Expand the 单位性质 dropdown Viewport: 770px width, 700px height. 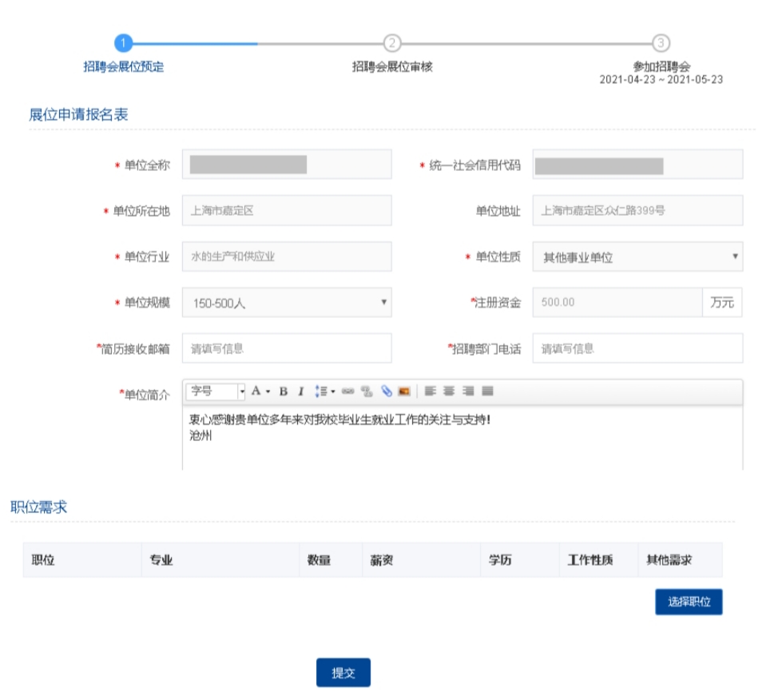[637, 257]
